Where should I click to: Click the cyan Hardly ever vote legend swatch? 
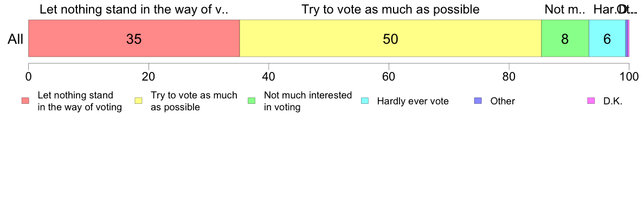(365, 101)
